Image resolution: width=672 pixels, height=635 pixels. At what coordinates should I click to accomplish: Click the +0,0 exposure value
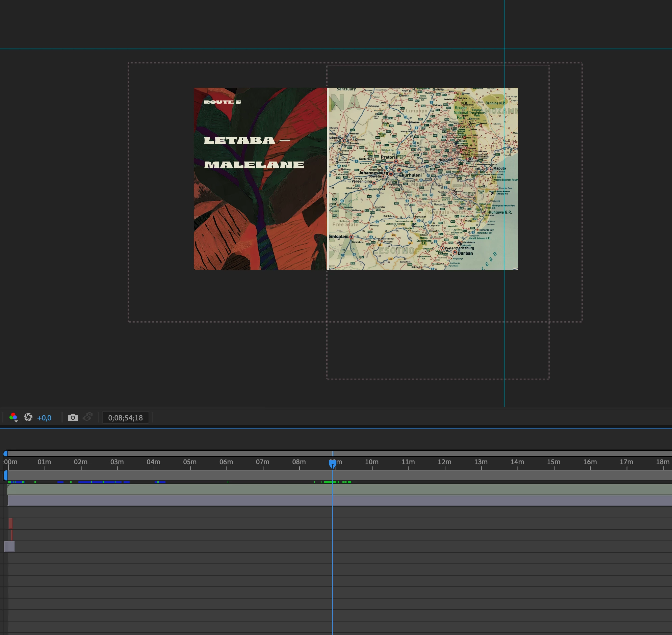(x=44, y=418)
